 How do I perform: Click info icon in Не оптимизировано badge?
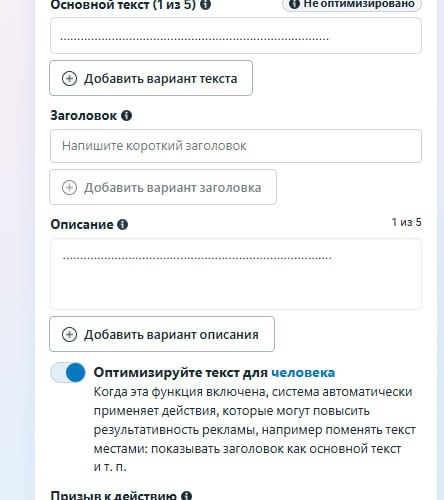[294, 4]
